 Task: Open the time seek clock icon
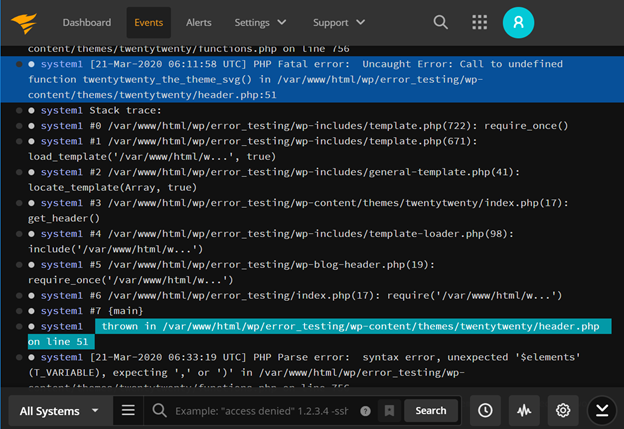485,410
